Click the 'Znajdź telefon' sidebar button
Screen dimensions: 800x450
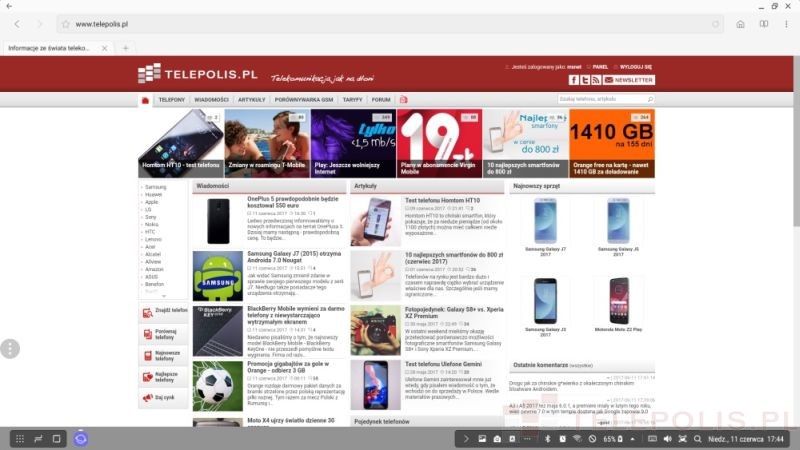coord(164,312)
